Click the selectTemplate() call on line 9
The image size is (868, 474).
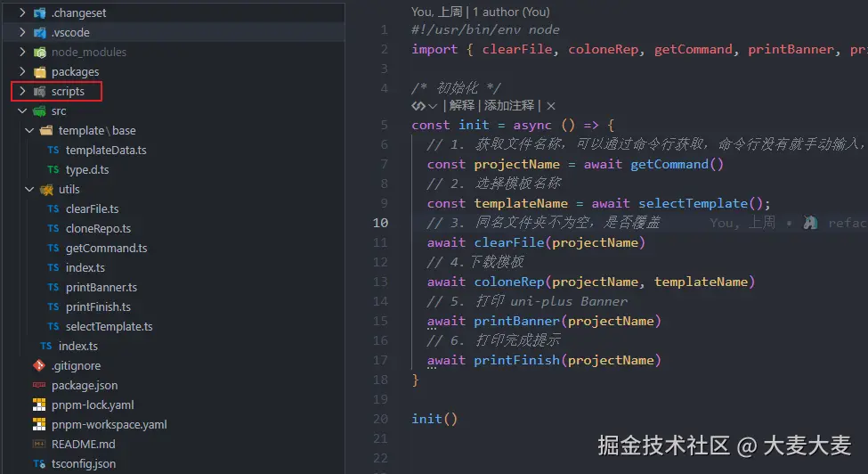701,203
